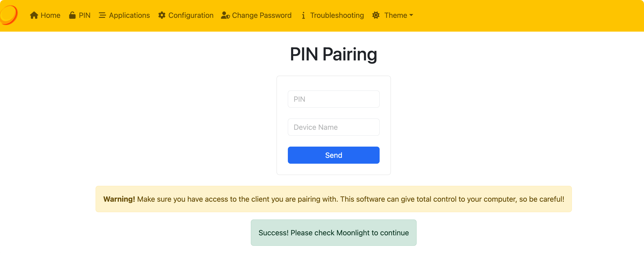Click the Success Moonlight alert message
644x257 pixels.
pyautogui.click(x=333, y=233)
